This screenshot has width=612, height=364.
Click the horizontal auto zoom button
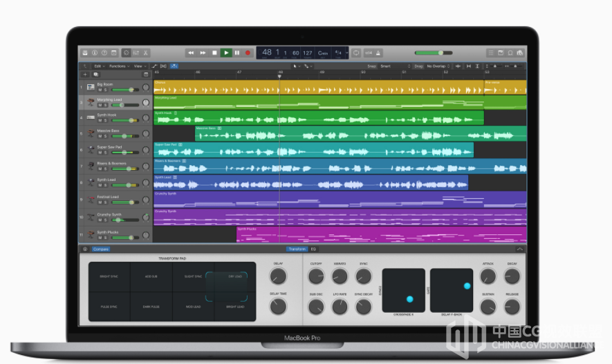468,66
